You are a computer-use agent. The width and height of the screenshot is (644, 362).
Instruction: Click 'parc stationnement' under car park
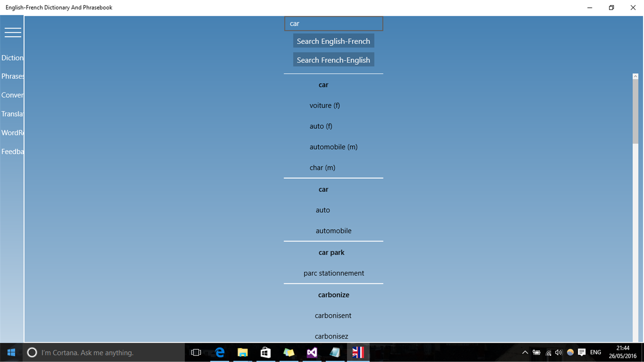333,273
